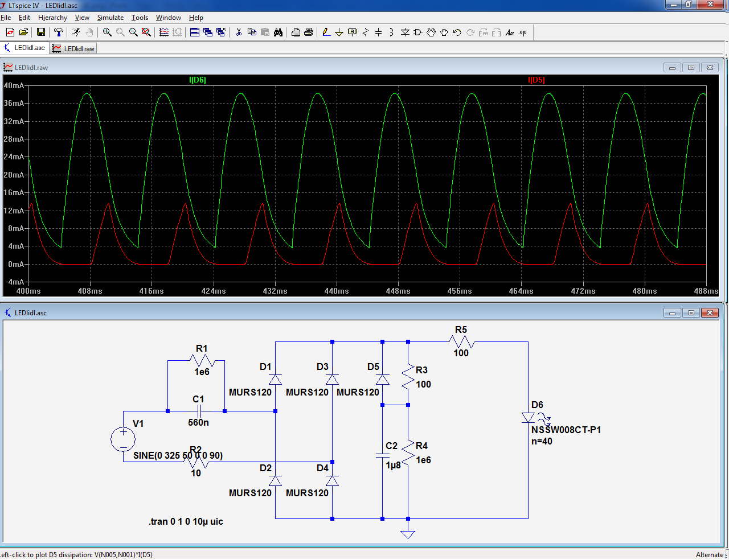
Task: Open the Control Panel hammer icon
Action: tap(58, 32)
